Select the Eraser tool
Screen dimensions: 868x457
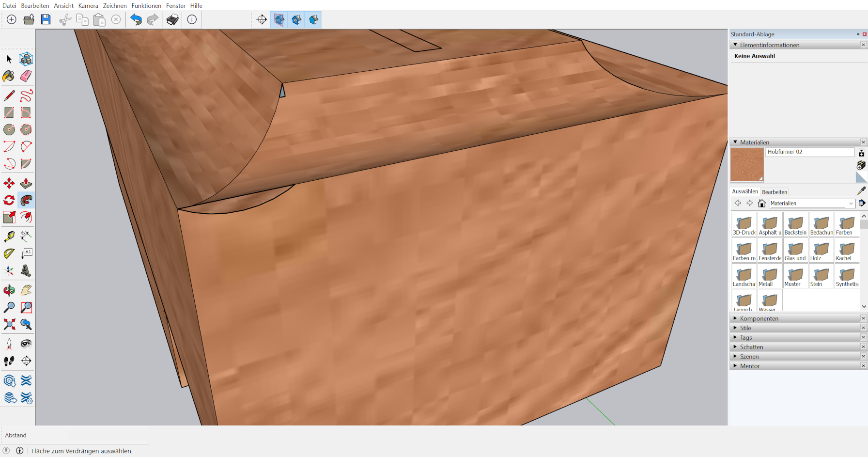[26, 76]
